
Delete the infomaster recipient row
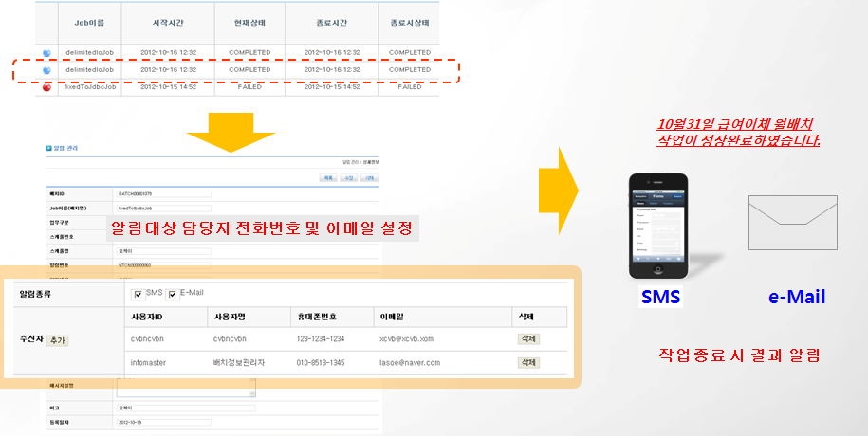tap(527, 362)
